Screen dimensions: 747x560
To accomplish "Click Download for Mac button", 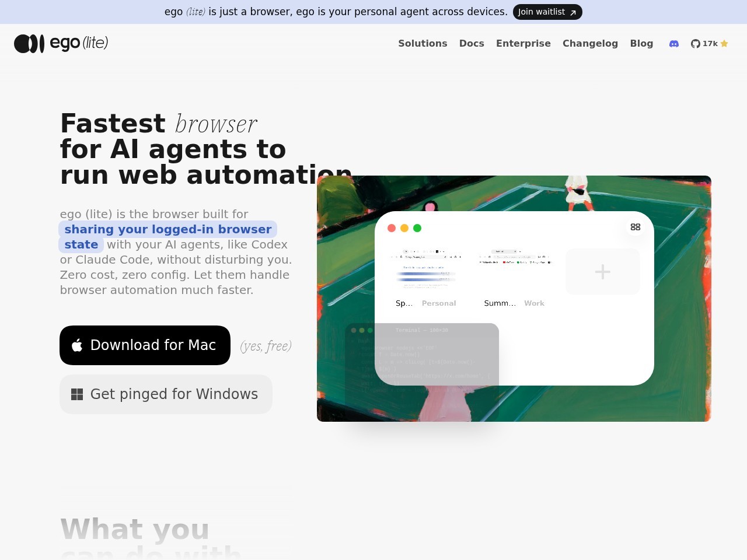I will [145, 345].
